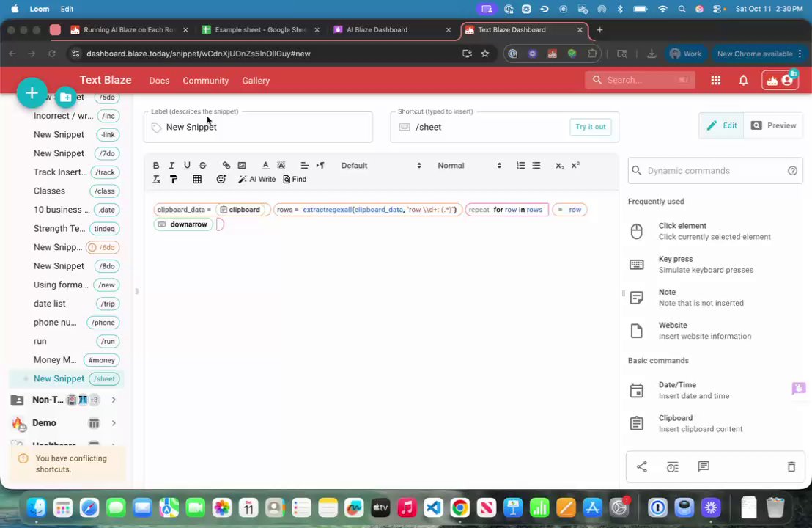Open the Classes snippet
812x528 pixels.
tap(66, 191)
